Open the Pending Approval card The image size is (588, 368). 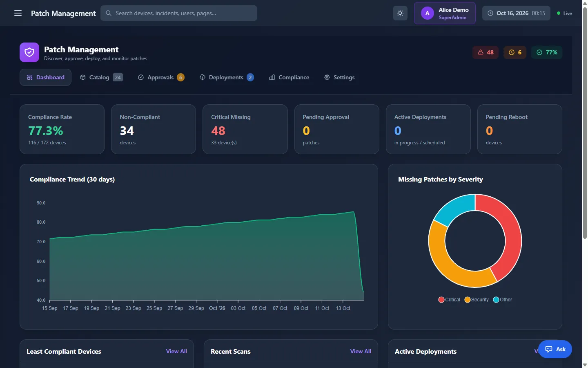click(337, 129)
